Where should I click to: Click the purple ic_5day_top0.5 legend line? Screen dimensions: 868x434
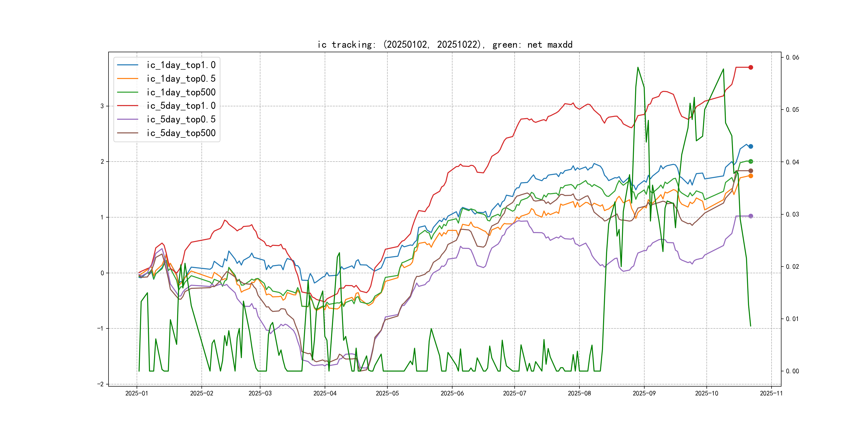point(127,119)
